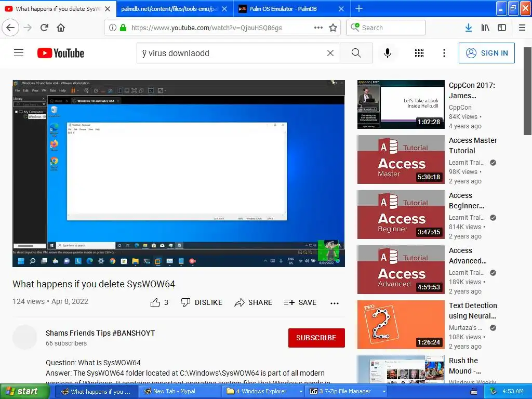532x399 pixels.
Task: Click the browser Search box
Action: 386,28
